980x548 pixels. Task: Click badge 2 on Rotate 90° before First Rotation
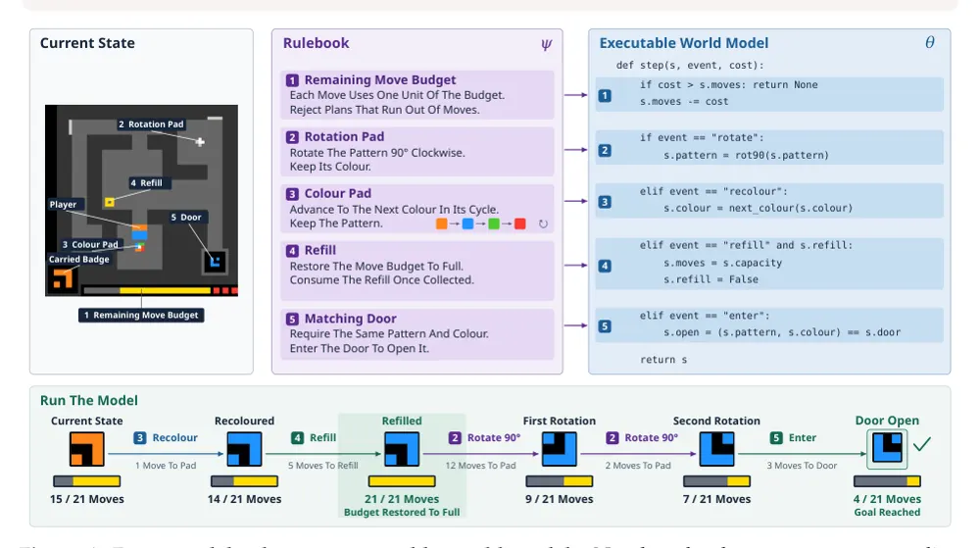[455, 438]
